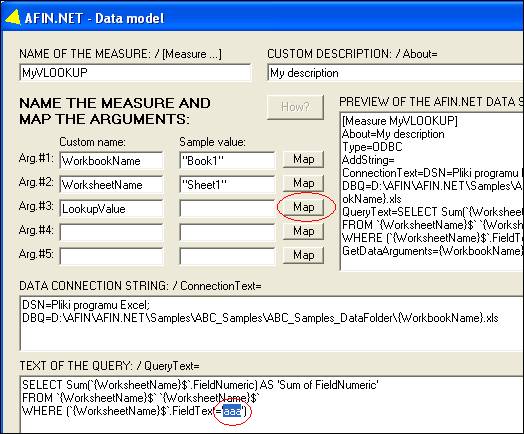Click the empty Arg.#3 sample value field
Image resolution: width=524 pixels, height=434 pixels.
pos(227,209)
